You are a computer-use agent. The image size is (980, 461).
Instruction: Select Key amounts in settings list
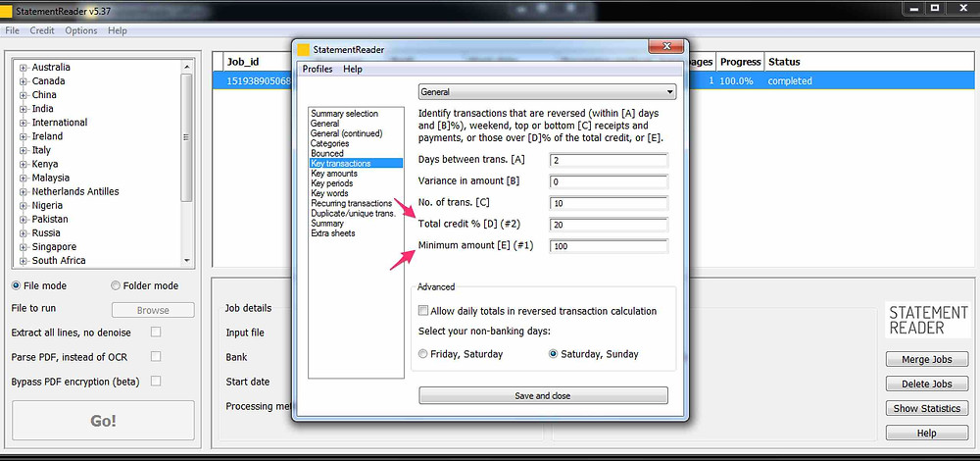(x=334, y=174)
